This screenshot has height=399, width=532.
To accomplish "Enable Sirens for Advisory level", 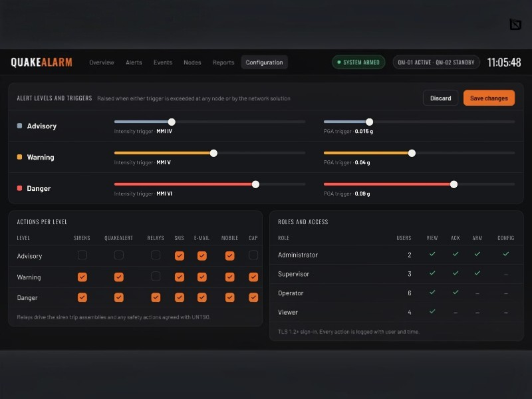I will click(x=82, y=255).
